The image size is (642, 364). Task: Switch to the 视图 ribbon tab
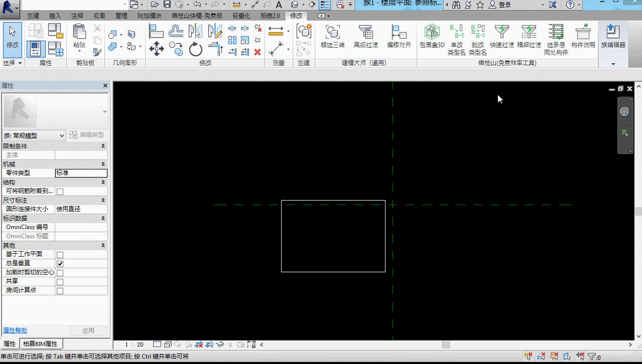99,16
